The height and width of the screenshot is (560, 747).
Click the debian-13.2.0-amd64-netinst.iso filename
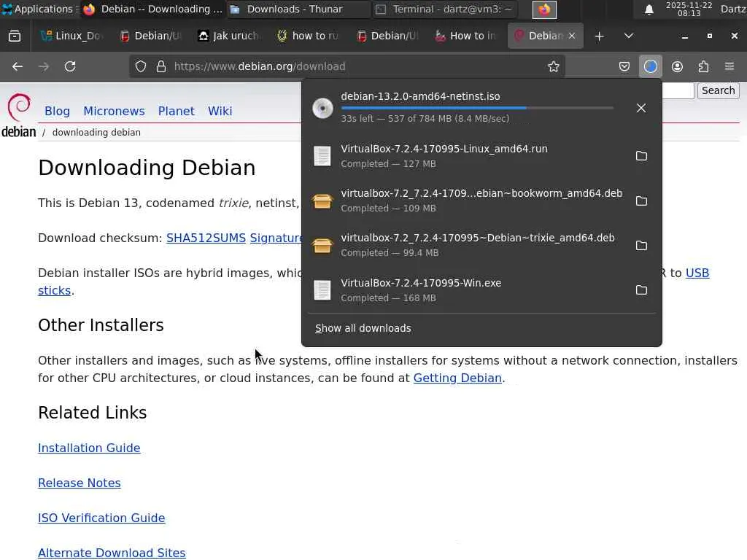(x=420, y=96)
